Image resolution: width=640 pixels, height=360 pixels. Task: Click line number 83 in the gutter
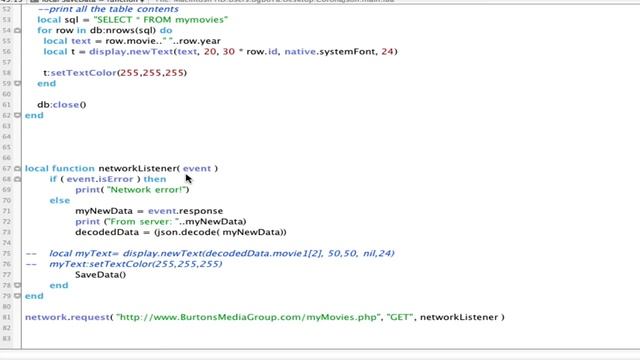pos(7,338)
